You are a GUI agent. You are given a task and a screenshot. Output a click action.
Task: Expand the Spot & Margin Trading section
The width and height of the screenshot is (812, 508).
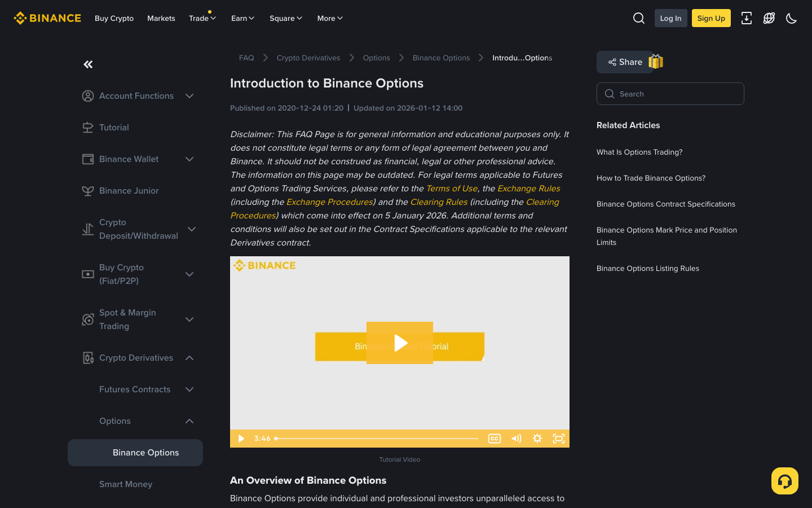click(189, 319)
